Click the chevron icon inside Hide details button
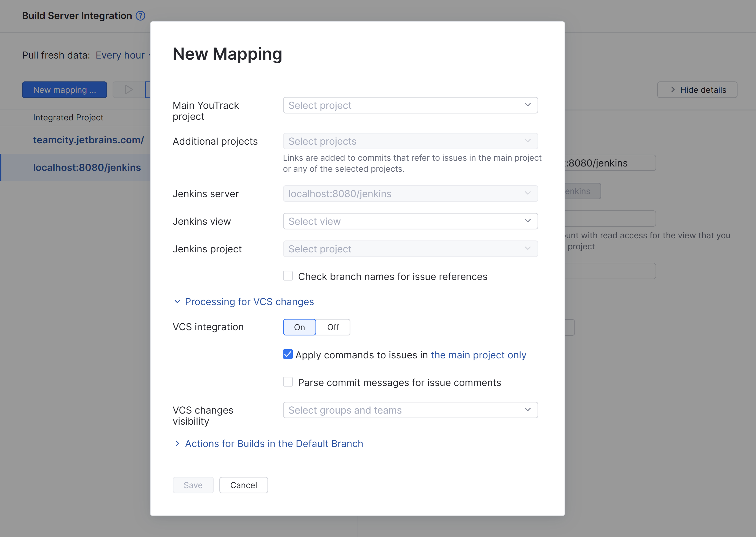 tap(672, 90)
